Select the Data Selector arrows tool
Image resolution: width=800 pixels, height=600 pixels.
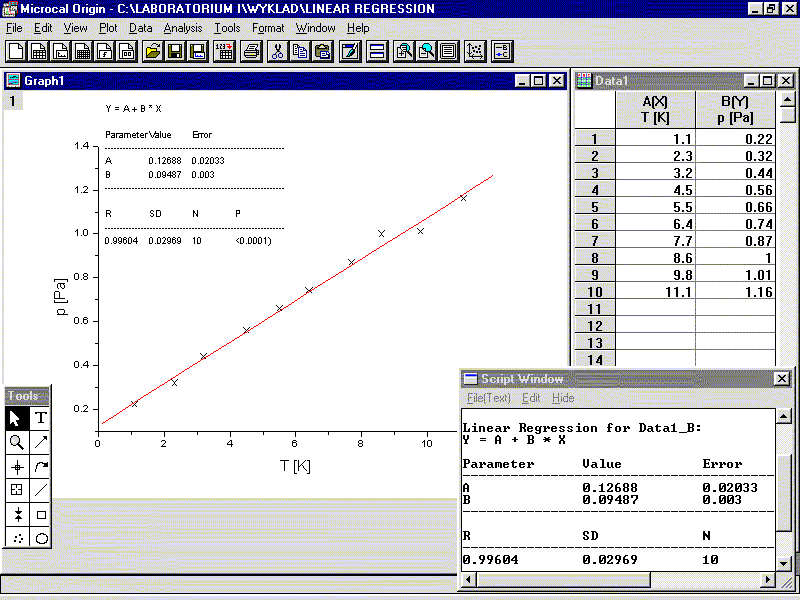click(x=16, y=514)
